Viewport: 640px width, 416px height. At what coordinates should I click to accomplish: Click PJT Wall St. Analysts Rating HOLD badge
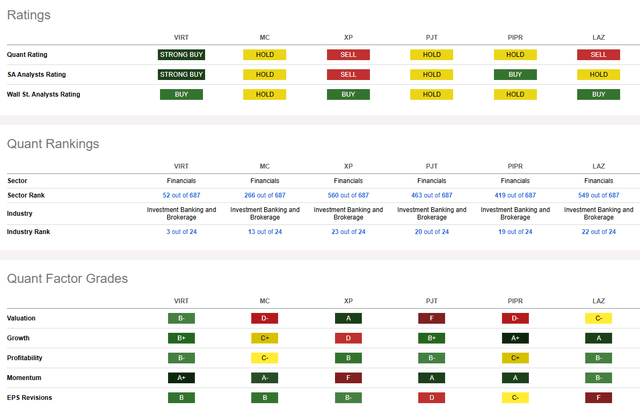tap(431, 95)
